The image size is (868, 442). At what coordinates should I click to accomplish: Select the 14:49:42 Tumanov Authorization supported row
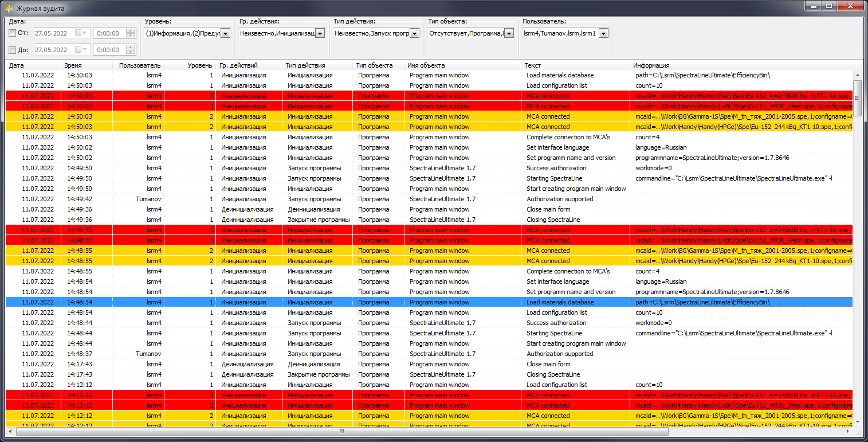tap(286, 199)
